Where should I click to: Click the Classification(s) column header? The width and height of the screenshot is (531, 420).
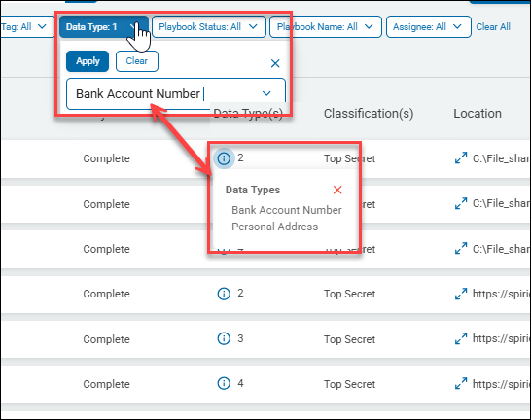[x=369, y=114]
